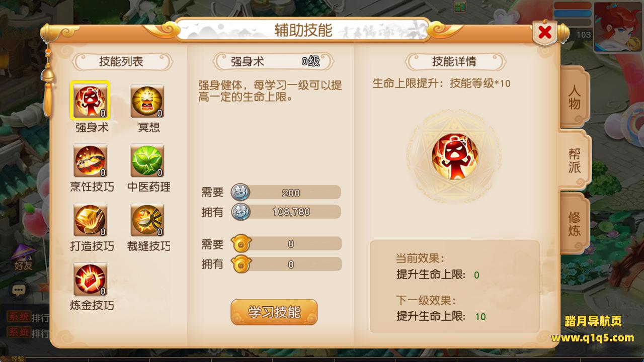Close the 辅助技能 panel
Viewport: 644px width, 362px height.
544,33
